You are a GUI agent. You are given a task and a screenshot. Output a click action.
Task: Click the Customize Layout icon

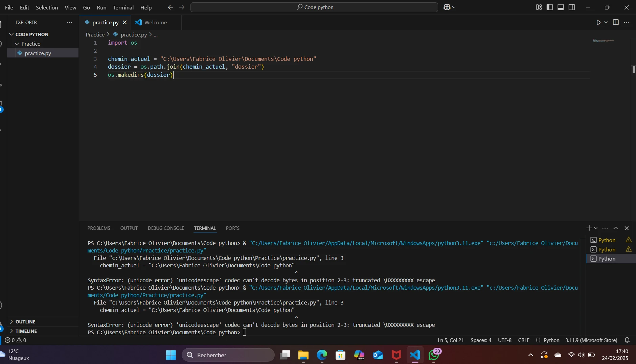click(x=539, y=7)
